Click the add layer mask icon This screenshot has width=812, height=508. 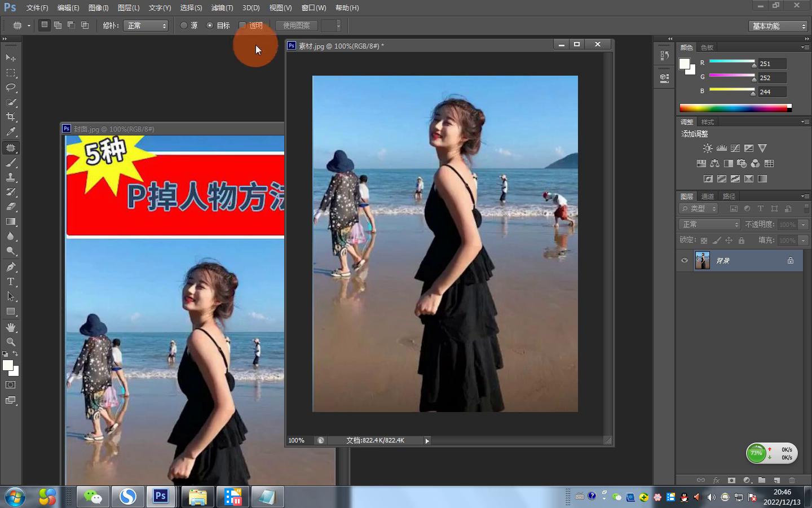pos(731,480)
